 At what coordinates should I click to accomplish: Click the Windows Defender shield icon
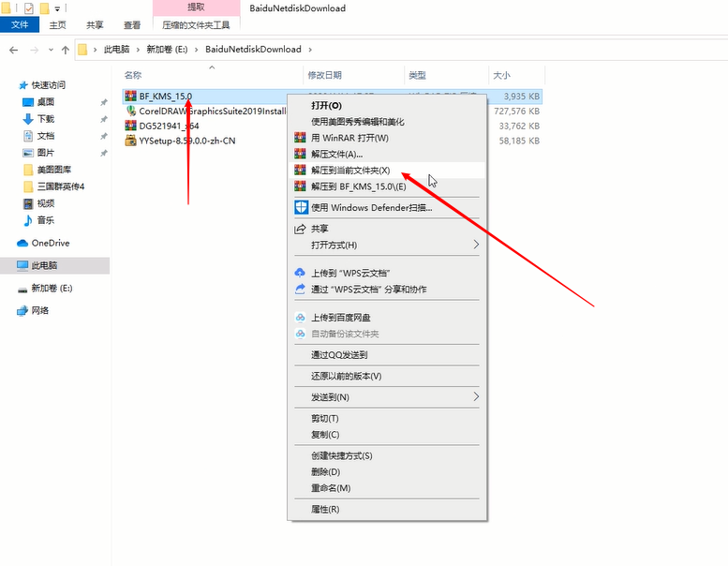click(x=301, y=207)
